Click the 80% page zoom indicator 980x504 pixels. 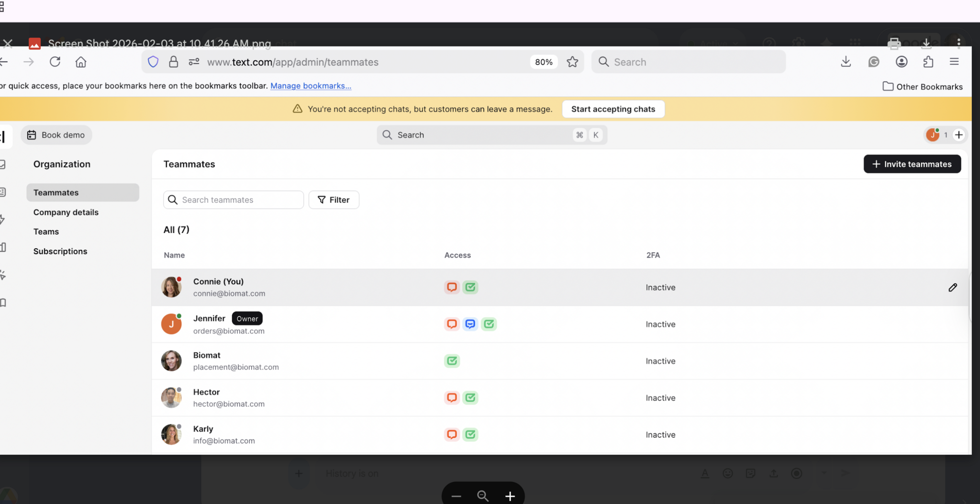coord(544,62)
